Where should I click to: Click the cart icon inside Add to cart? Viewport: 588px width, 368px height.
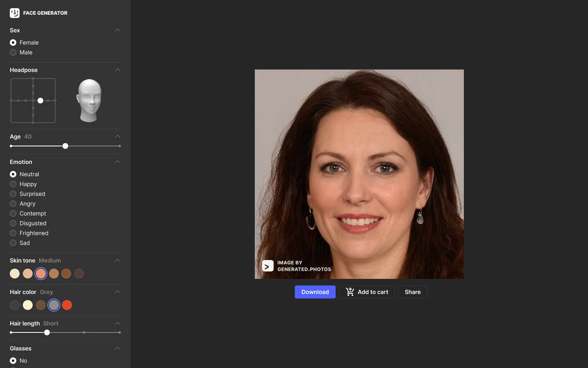[x=350, y=292]
